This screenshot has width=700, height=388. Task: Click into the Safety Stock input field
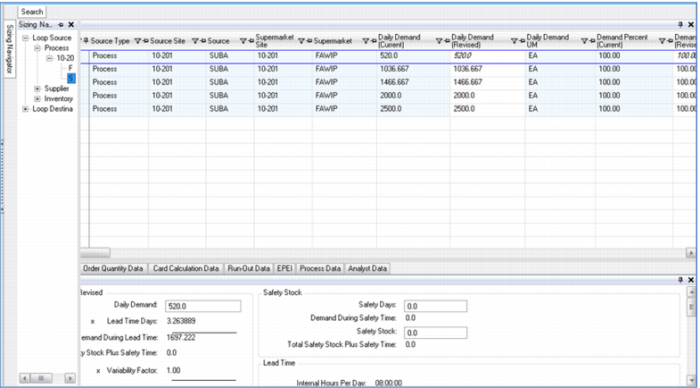coord(436,333)
